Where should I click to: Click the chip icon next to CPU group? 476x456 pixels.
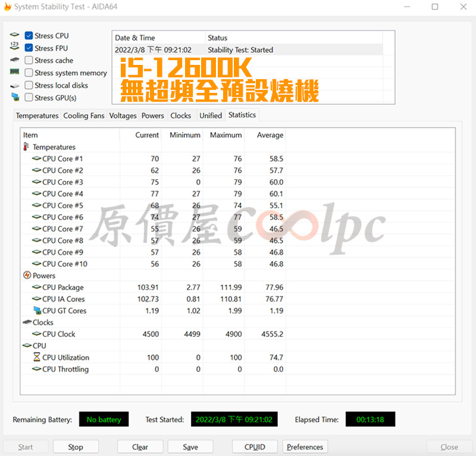[x=27, y=345]
